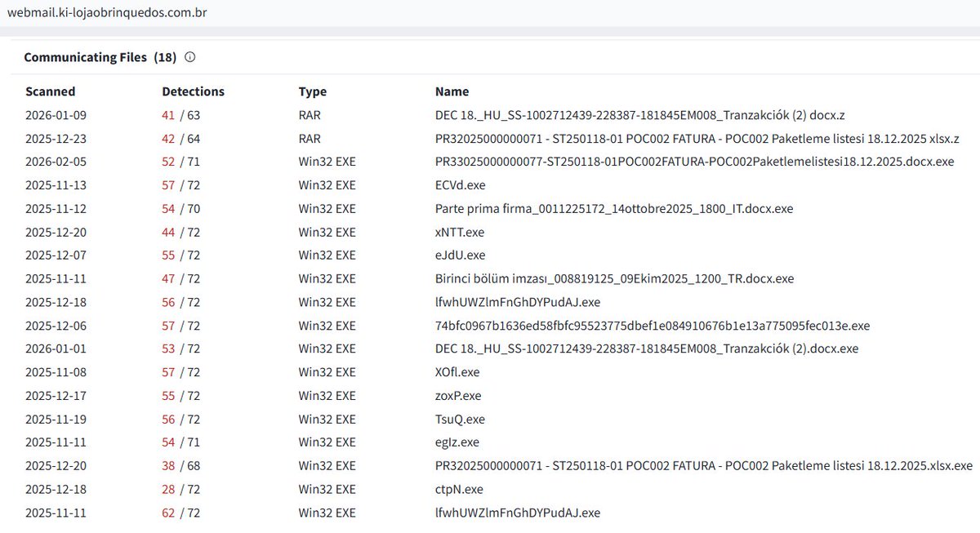Click the 47 / 72 detection ratio
The height and width of the screenshot is (533, 980).
180,278
